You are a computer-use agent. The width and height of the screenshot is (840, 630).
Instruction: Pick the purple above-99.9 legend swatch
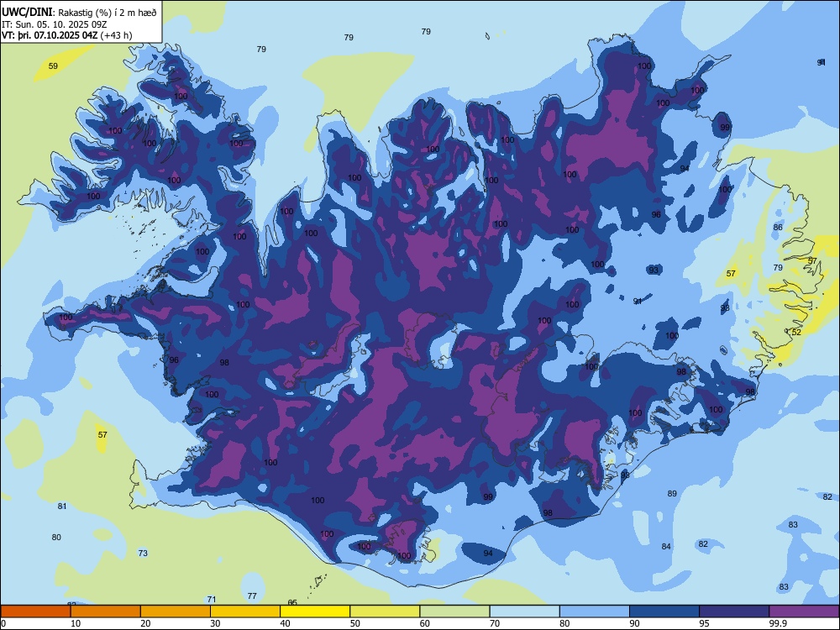[804, 612]
